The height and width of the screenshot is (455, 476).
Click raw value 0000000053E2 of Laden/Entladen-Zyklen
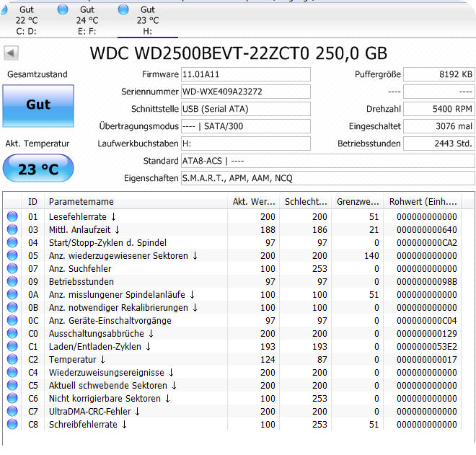427,347
